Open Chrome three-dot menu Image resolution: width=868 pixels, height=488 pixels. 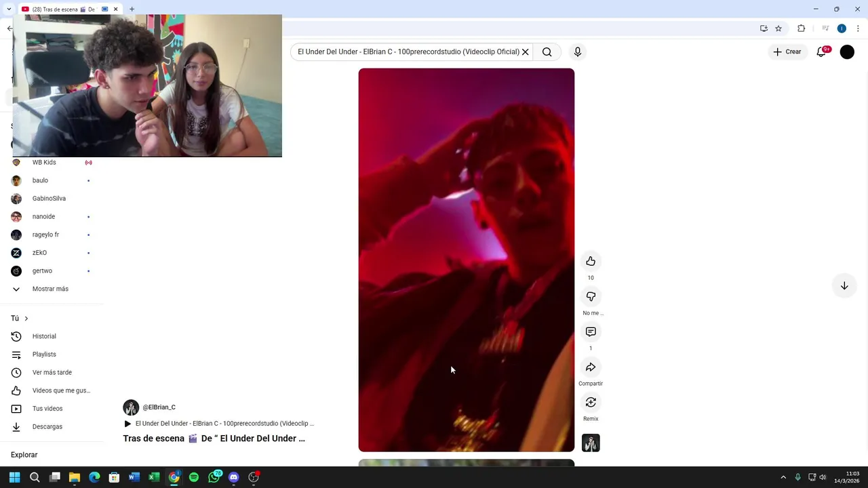[x=858, y=28]
